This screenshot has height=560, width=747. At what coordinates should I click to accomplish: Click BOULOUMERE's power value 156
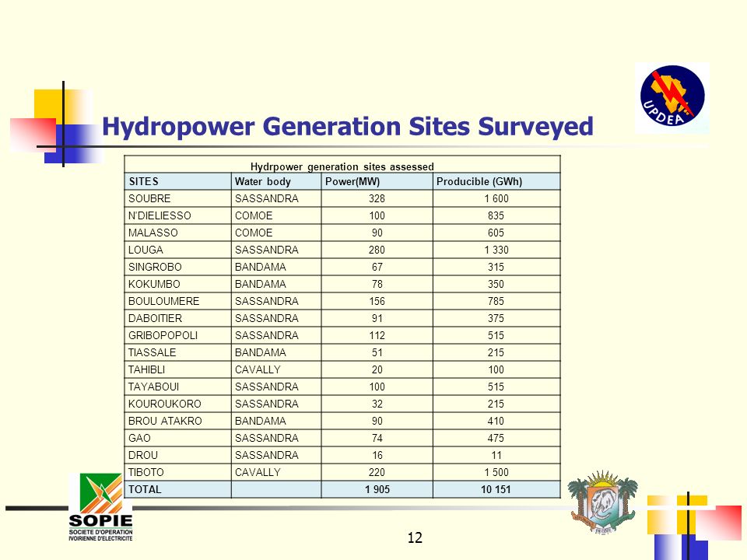point(377,302)
